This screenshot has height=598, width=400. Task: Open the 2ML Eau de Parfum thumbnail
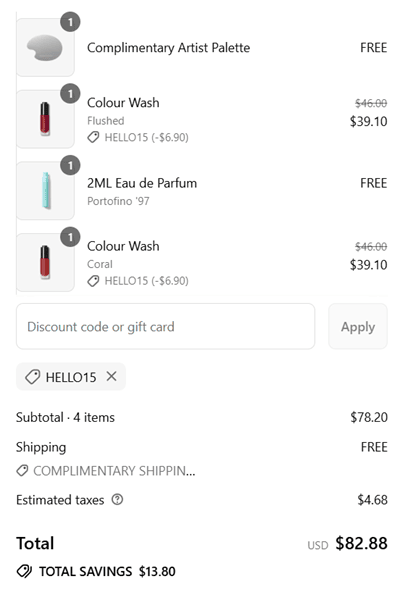(45, 191)
